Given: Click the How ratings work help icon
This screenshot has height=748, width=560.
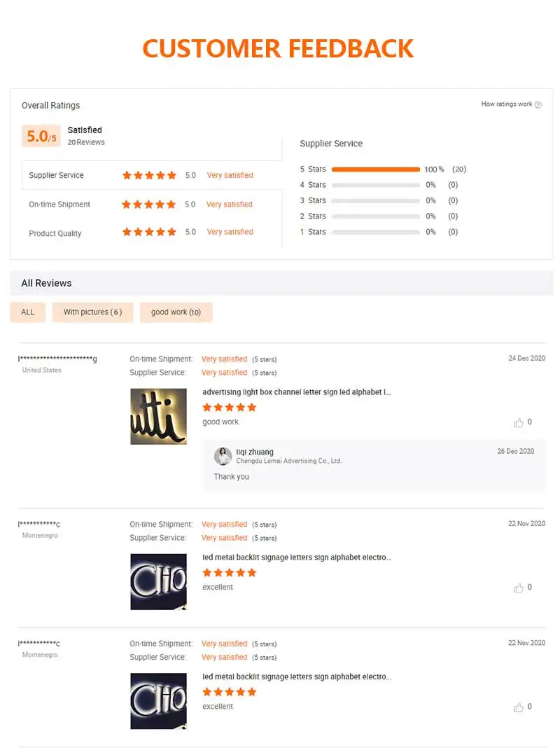Looking at the screenshot, I should coord(538,105).
